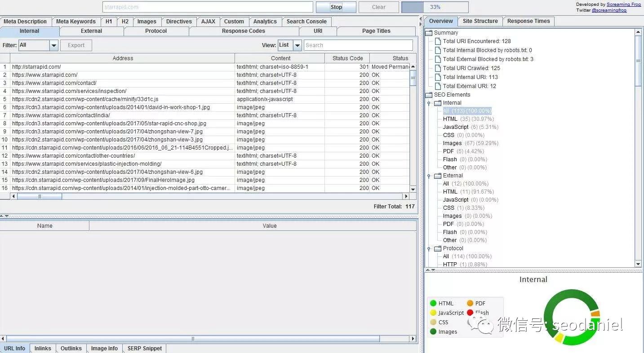The height and width of the screenshot is (353, 644).
Task: Open the Custom tab
Action: point(234,22)
